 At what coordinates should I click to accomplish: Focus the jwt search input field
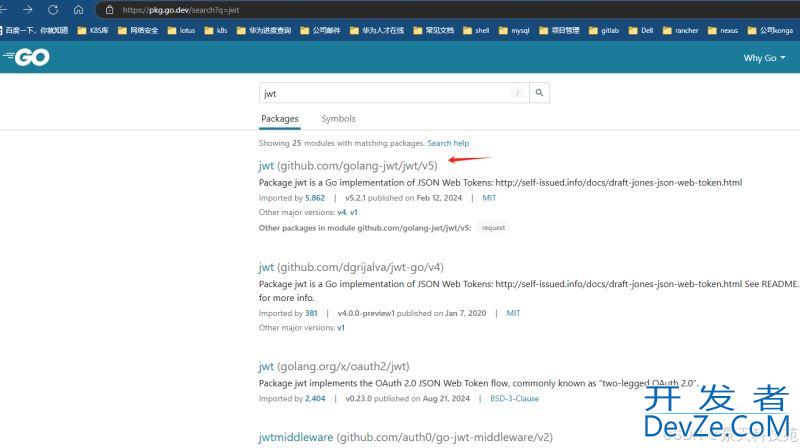pos(394,93)
